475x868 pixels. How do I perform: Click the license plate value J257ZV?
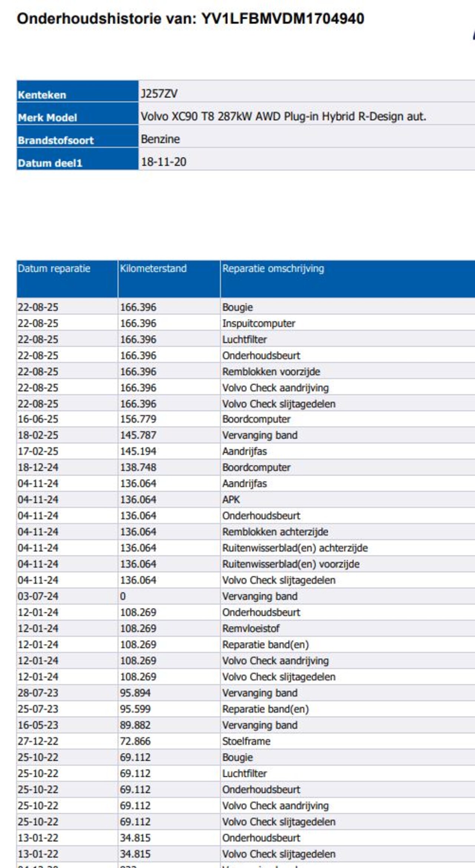(x=159, y=93)
